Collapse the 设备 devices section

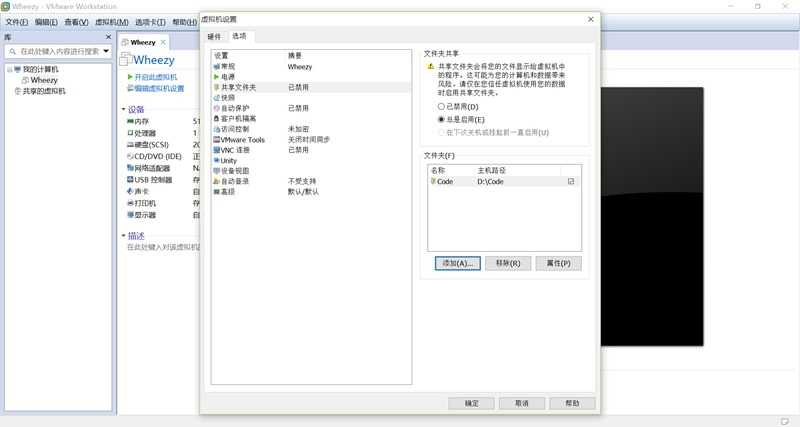[x=123, y=109]
